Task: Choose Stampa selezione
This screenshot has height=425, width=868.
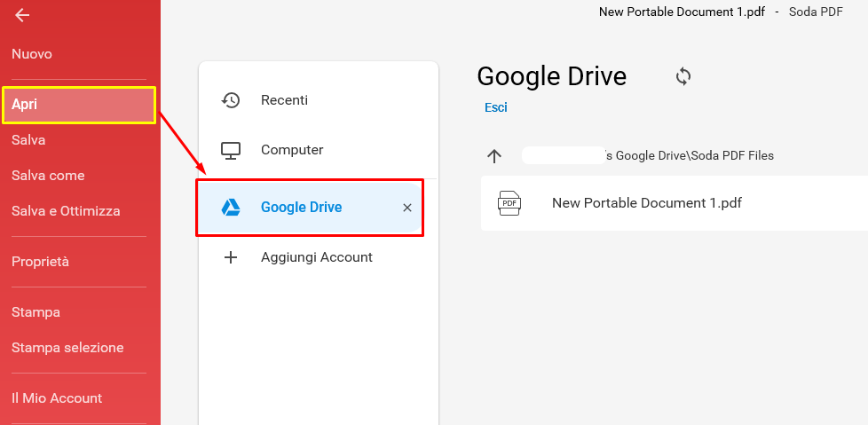Action: coord(67,348)
